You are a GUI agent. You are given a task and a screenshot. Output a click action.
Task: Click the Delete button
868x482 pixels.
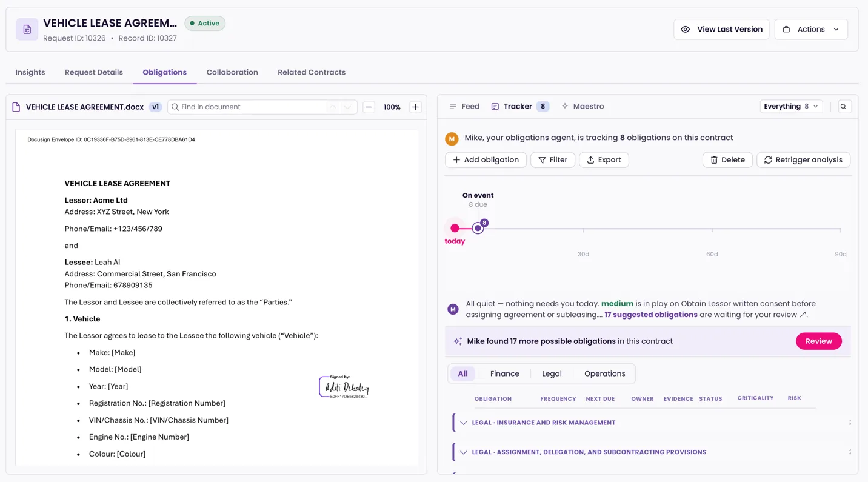(x=727, y=160)
